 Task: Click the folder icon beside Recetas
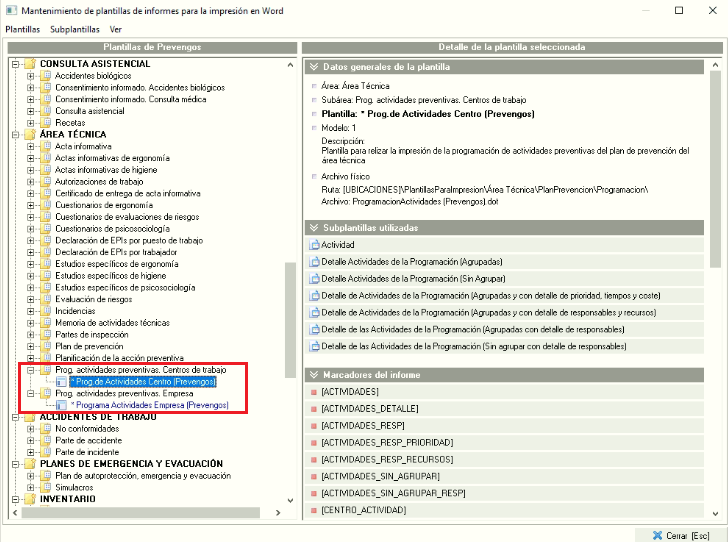pyautogui.click(x=45, y=122)
